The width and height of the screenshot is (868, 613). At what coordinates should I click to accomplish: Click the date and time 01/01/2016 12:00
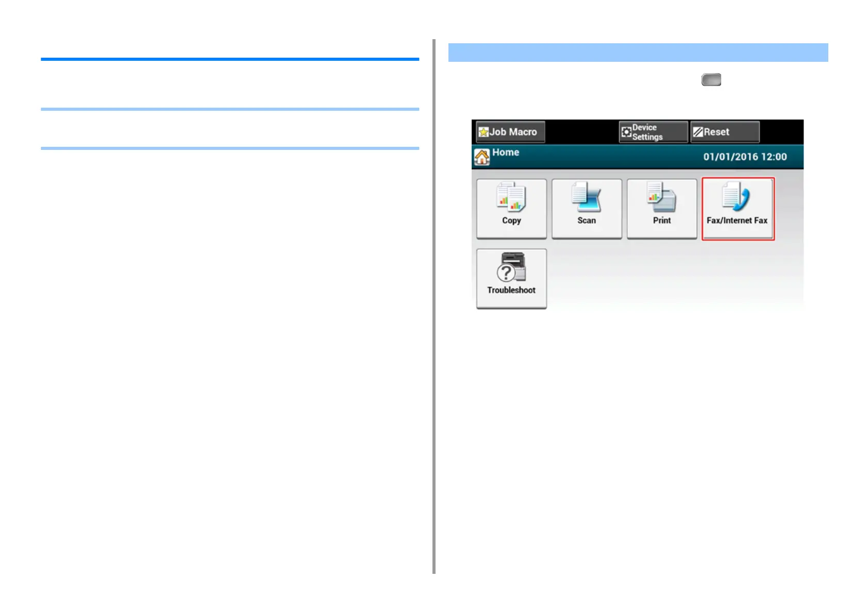pos(745,157)
